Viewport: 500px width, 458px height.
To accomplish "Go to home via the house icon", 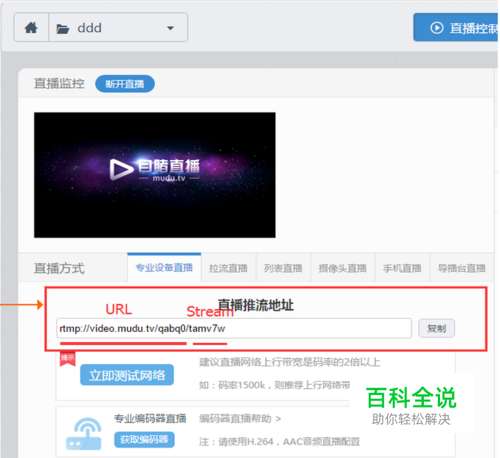I will (x=31, y=27).
